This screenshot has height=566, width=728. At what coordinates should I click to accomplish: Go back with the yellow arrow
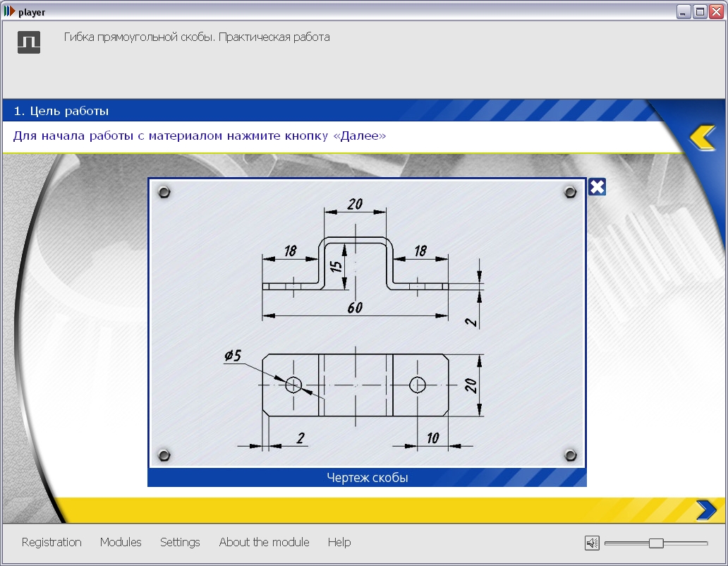[x=703, y=138]
